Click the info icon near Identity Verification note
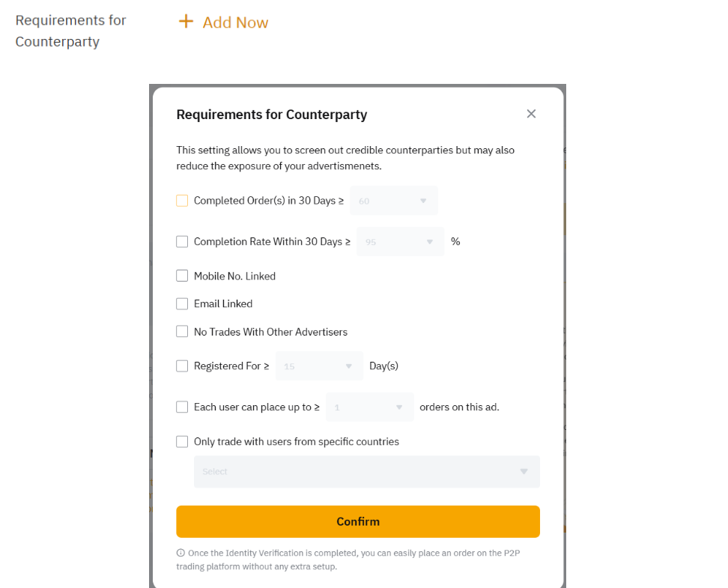The width and height of the screenshot is (728, 588). click(x=181, y=553)
